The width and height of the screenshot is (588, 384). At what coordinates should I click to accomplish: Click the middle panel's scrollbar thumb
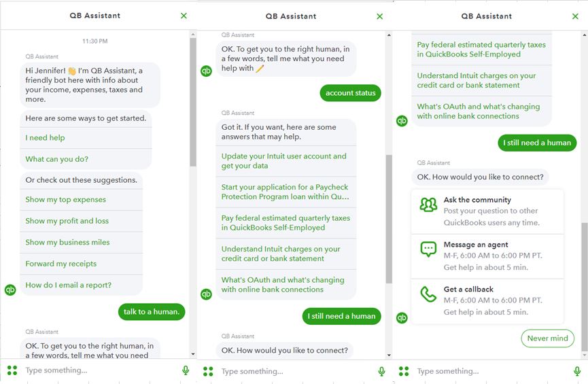point(389,217)
